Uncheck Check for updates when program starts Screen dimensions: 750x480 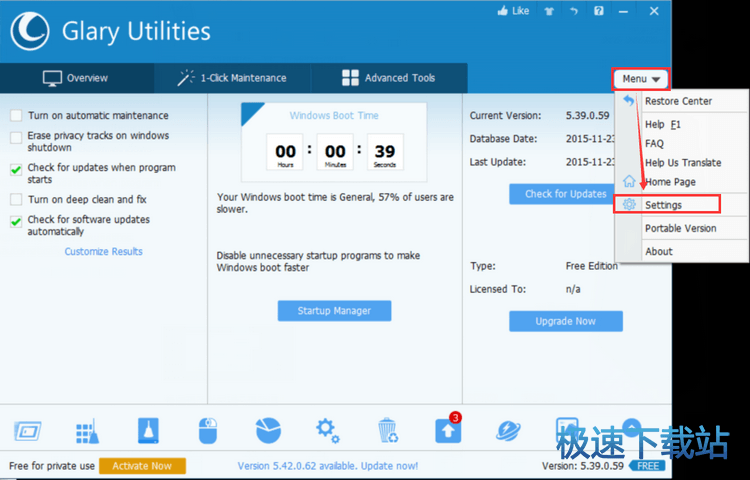16,170
